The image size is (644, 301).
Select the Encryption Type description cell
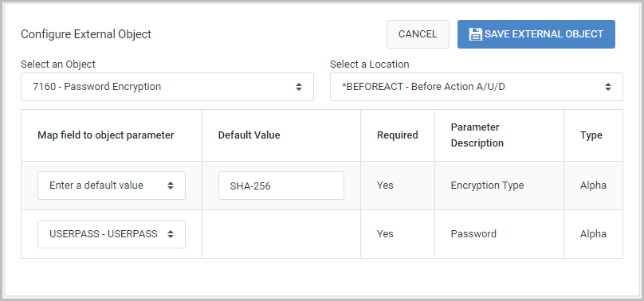499,186
